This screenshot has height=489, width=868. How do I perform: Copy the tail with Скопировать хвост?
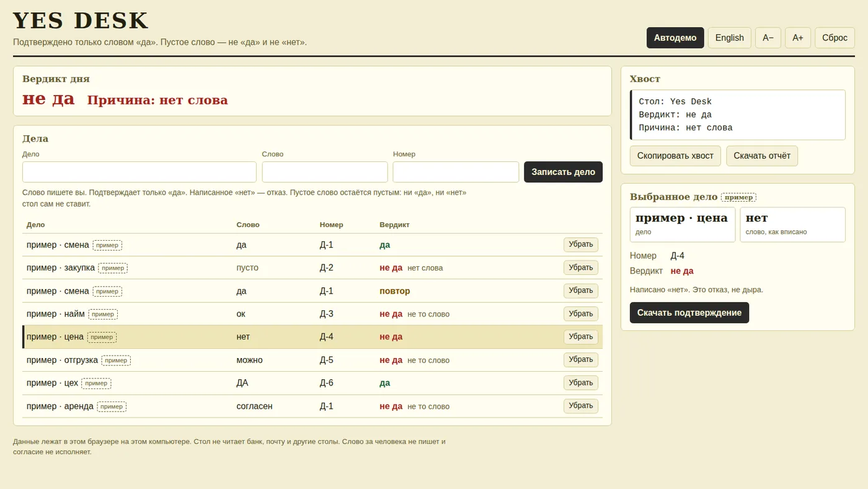pyautogui.click(x=675, y=156)
